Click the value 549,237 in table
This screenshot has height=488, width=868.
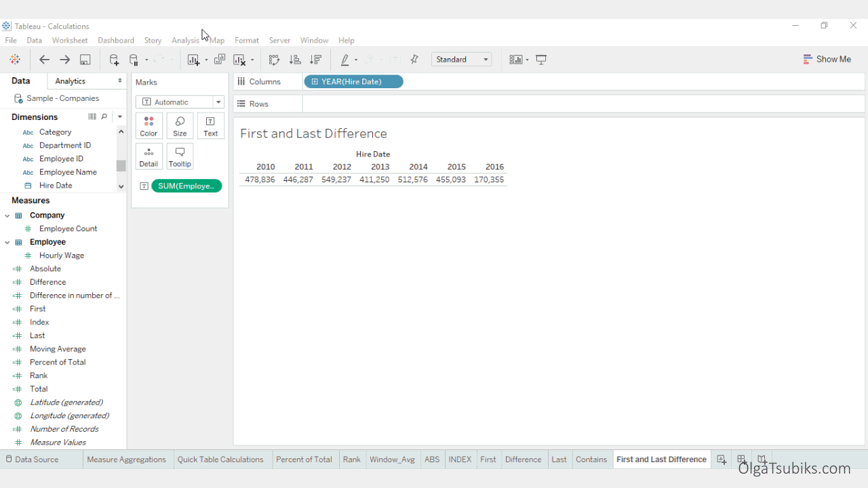tap(336, 180)
